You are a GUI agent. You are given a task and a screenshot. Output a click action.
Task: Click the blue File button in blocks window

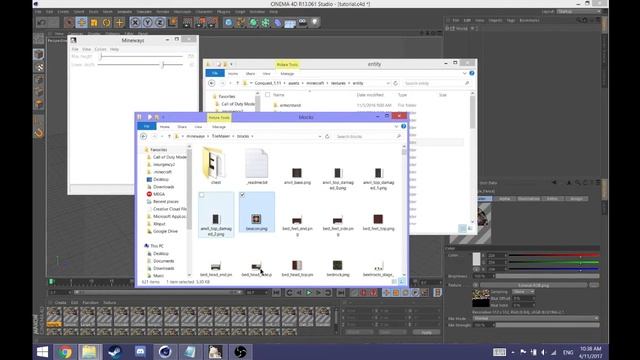(147, 127)
